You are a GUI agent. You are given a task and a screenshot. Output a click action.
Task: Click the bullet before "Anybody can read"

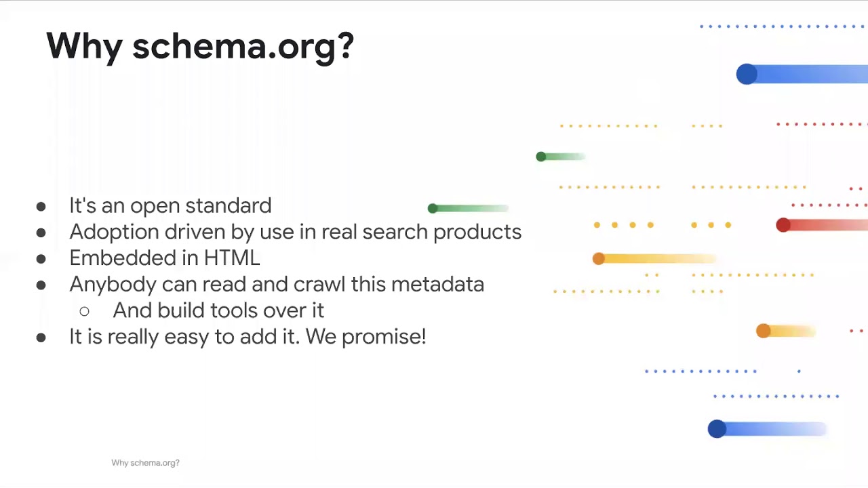tap(41, 285)
